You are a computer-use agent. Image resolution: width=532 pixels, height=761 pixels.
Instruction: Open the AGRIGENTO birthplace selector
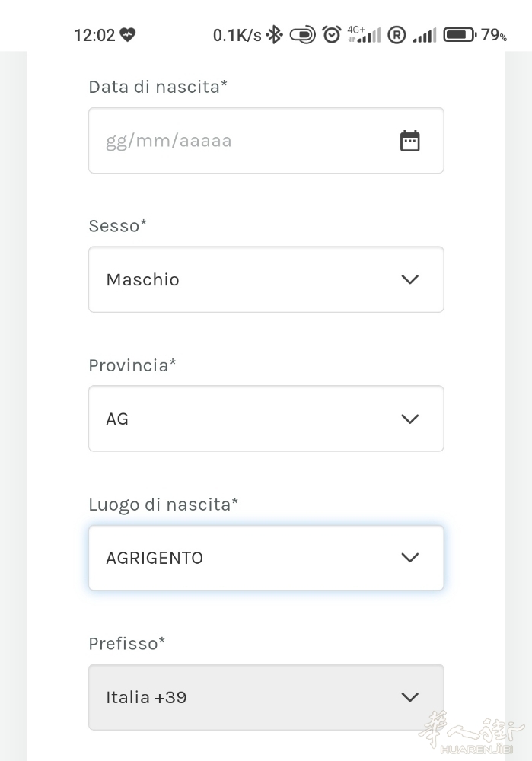[x=266, y=558]
